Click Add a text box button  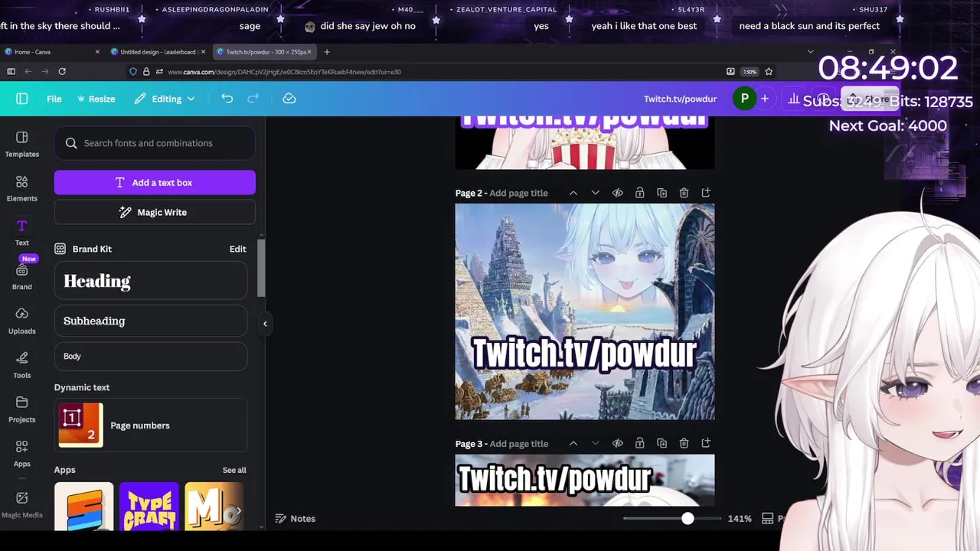click(155, 182)
